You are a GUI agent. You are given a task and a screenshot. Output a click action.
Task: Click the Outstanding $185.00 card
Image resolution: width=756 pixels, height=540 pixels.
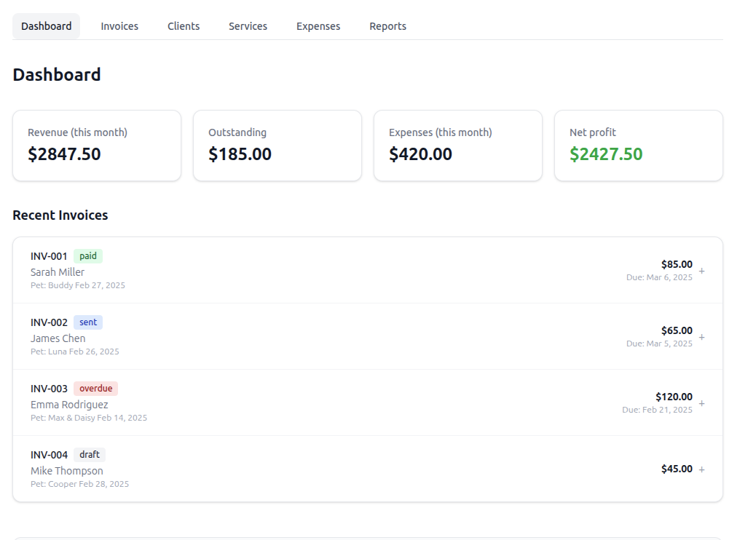pos(277,146)
